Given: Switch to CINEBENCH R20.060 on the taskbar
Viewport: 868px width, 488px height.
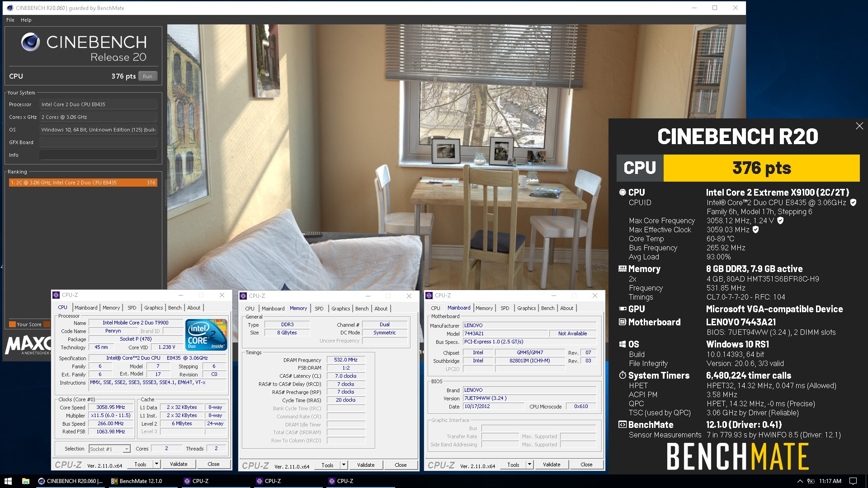Looking at the screenshot, I should click(71, 481).
